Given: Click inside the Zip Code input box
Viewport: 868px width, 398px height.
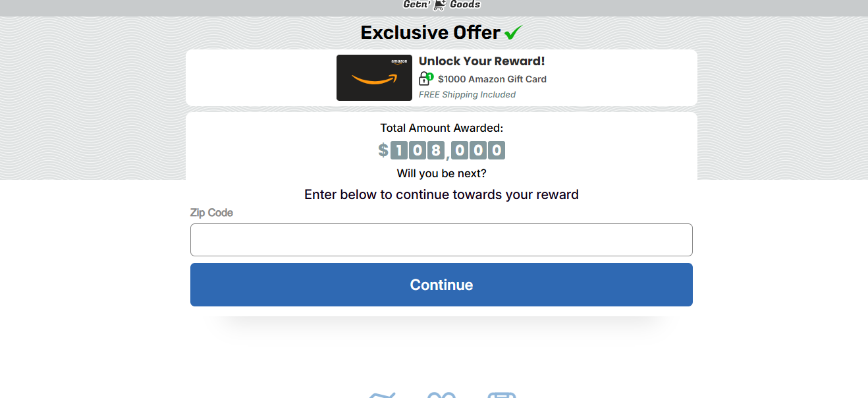Looking at the screenshot, I should pos(441,240).
